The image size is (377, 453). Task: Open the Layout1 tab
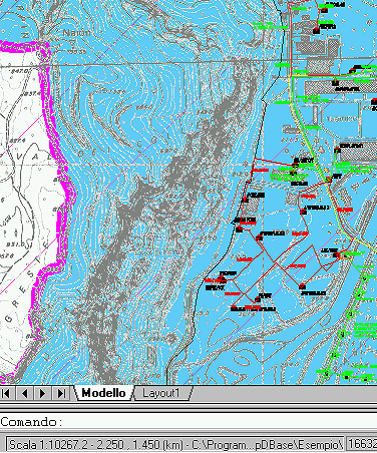(162, 393)
